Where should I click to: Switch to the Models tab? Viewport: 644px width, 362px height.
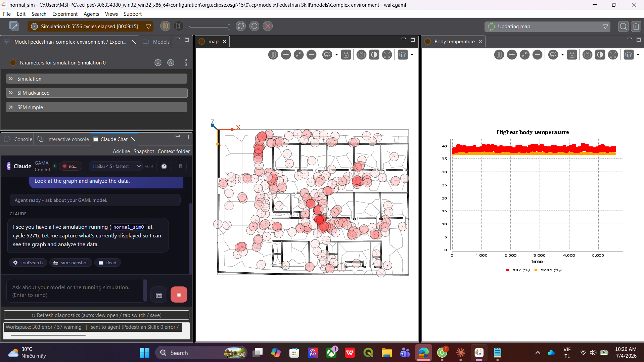(x=156, y=42)
